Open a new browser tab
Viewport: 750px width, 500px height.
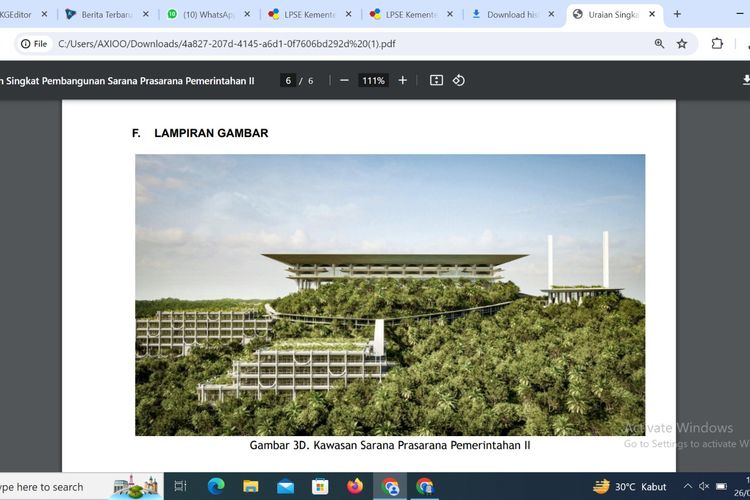(x=677, y=15)
